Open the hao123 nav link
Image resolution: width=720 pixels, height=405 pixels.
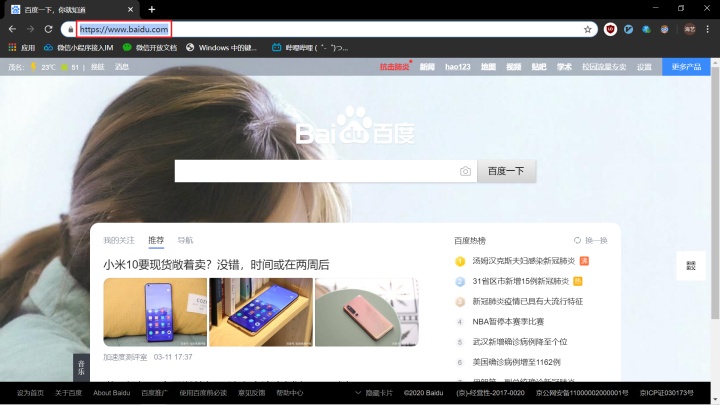point(458,67)
